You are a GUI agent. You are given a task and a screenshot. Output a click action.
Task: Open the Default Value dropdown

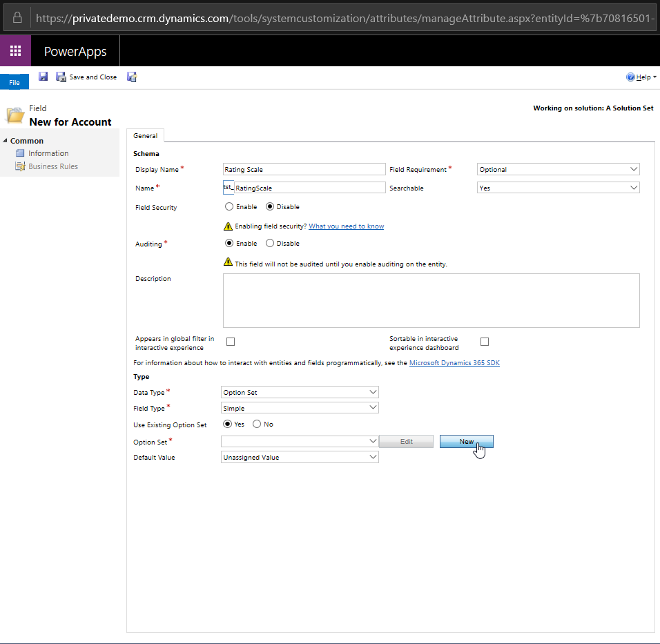(300, 457)
